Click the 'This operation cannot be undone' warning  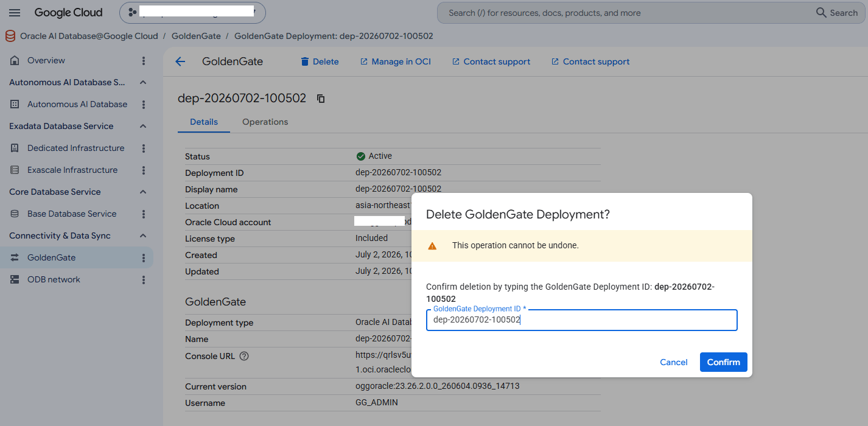[516, 246]
